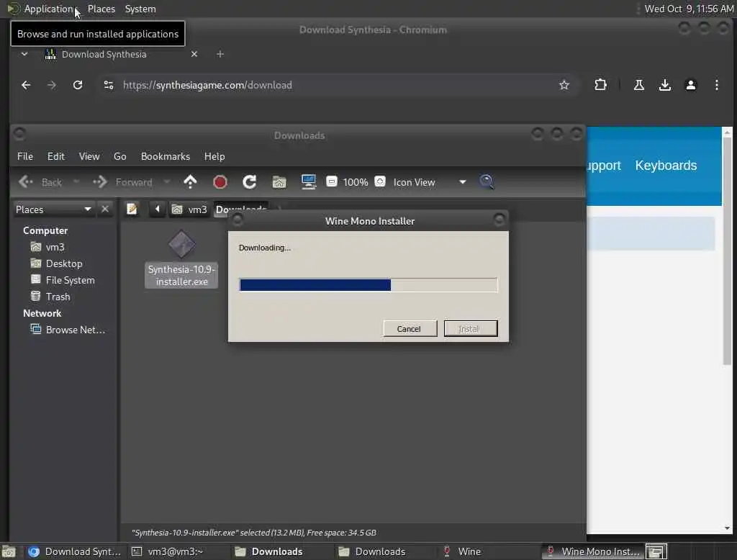Click the file manager search magnifier icon
737x560 pixels.
point(487,182)
